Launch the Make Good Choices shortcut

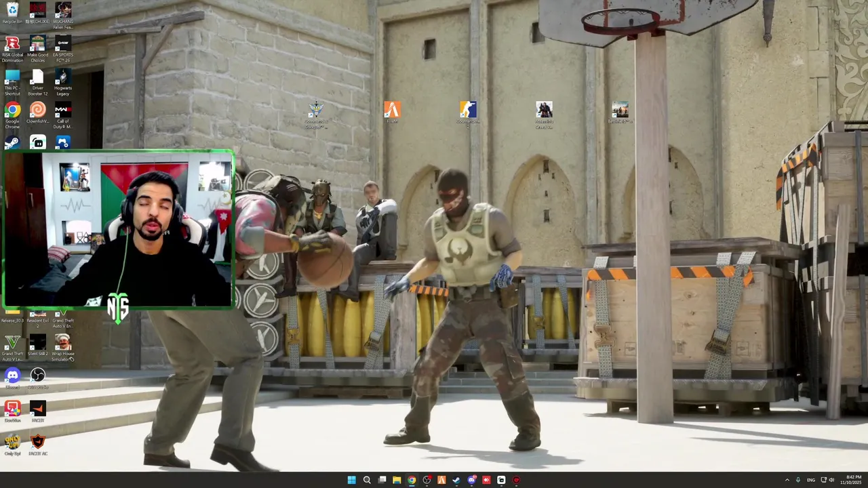(x=37, y=49)
